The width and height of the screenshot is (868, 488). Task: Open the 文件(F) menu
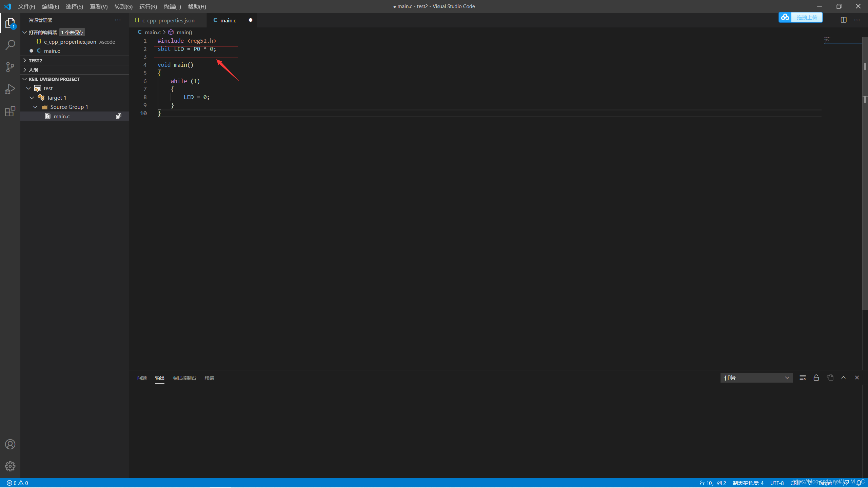pos(26,6)
